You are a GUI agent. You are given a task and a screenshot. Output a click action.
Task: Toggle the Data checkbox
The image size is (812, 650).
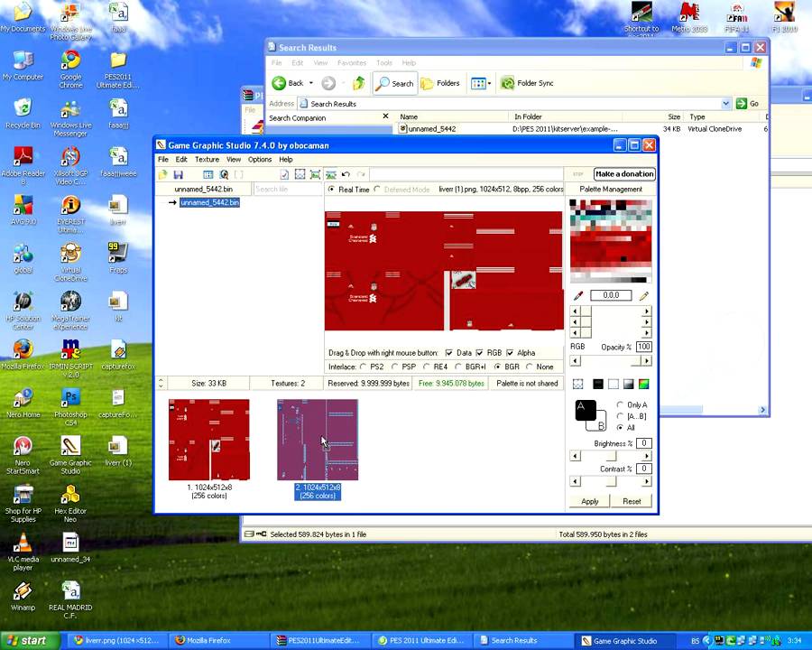pyautogui.click(x=449, y=353)
